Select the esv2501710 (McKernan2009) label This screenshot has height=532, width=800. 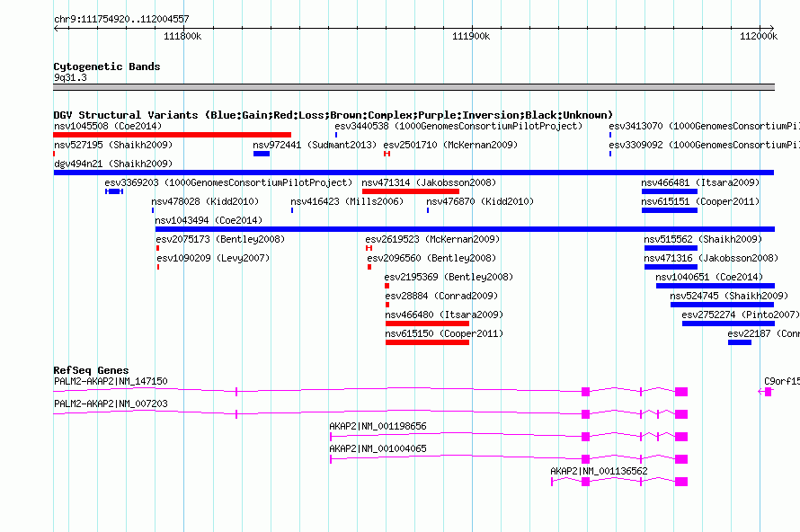tap(450, 145)
